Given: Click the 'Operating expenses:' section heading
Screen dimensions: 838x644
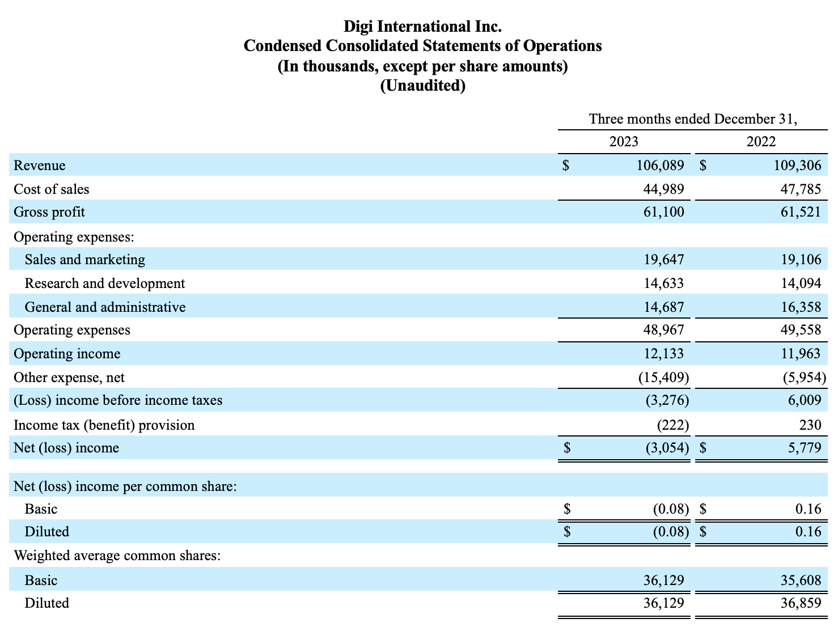Looking at the screenshot, I should click(74, 236).
